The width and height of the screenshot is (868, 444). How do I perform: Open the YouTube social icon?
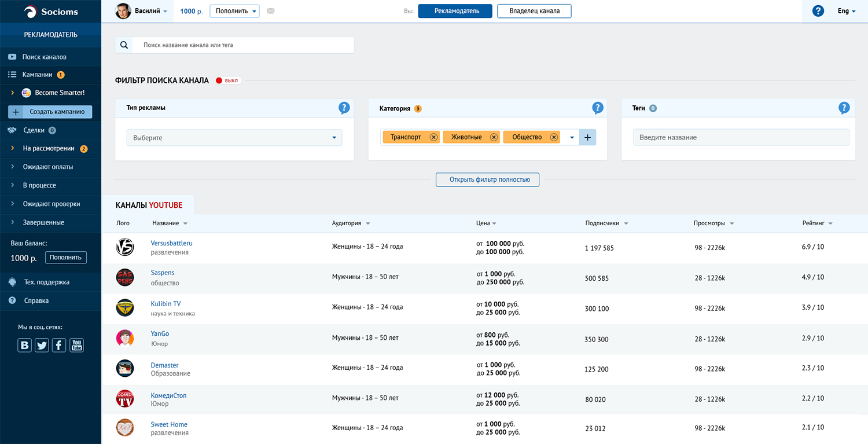point(76,346)
